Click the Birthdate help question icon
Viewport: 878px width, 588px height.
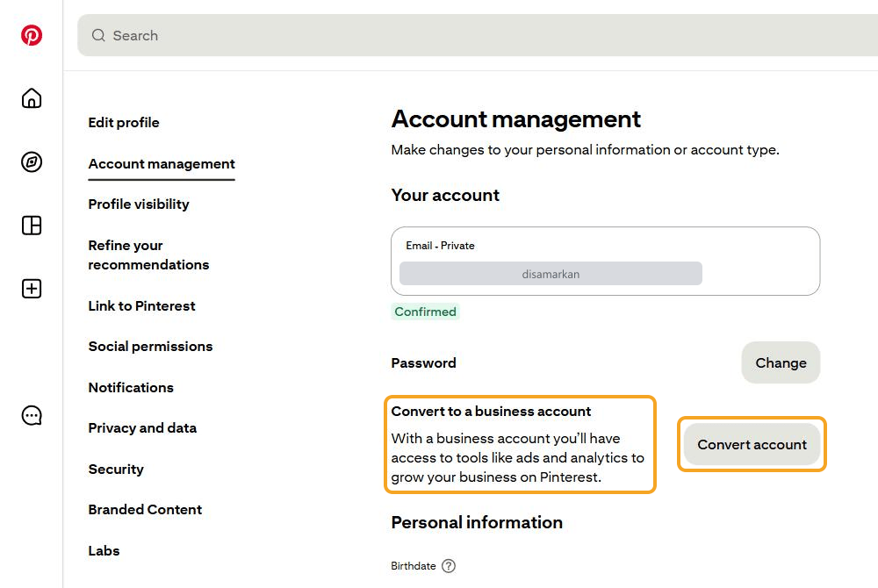click(449, 566)
